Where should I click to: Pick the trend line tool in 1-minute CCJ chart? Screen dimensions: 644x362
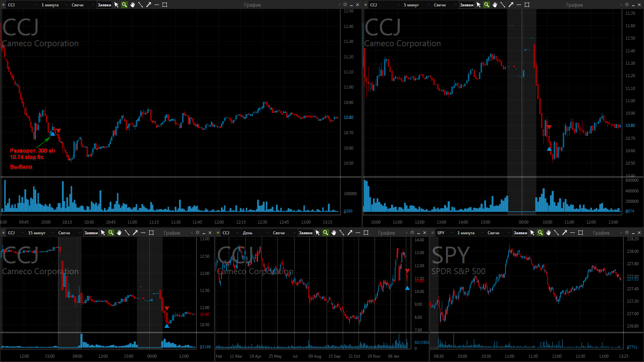tap(141, 5)
